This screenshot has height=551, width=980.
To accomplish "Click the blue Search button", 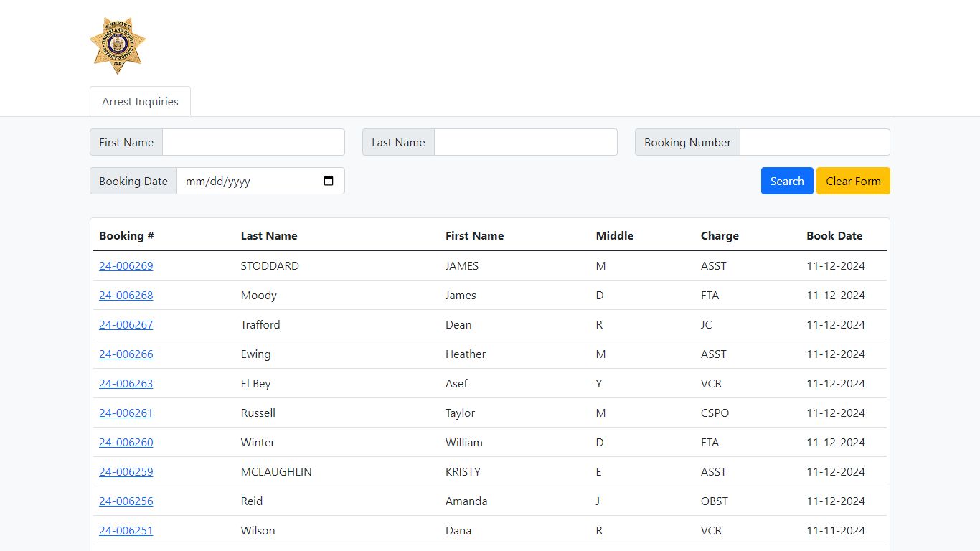I will pos(787,181).
